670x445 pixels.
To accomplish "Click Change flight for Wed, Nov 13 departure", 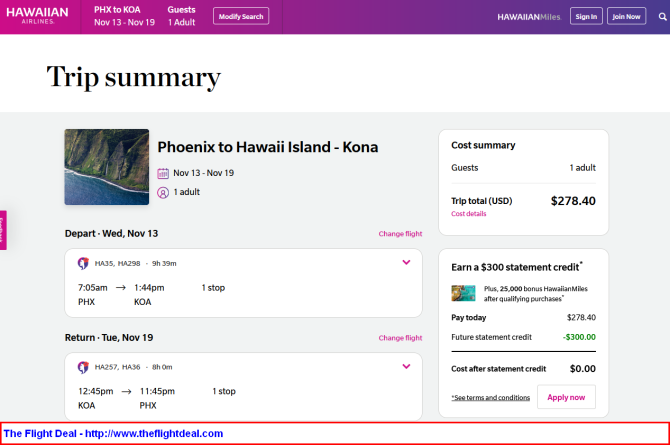I will point(400,234).
